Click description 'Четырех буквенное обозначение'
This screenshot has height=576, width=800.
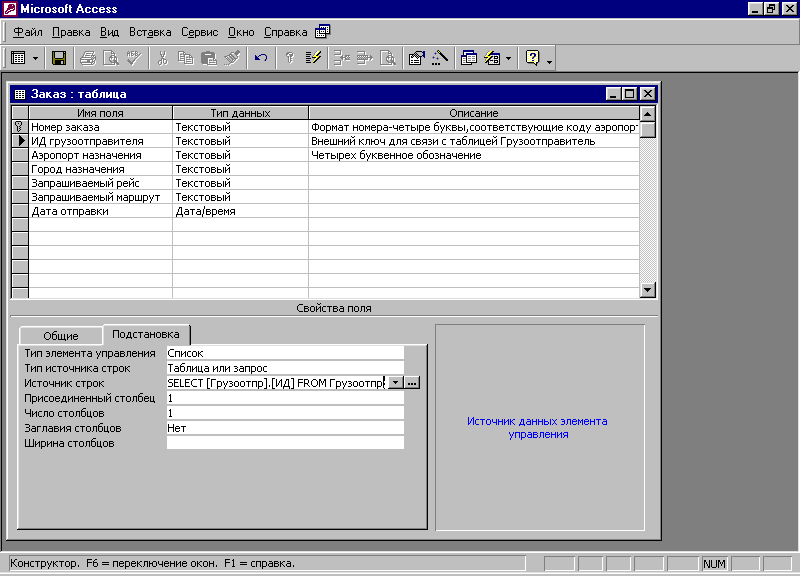396,155
